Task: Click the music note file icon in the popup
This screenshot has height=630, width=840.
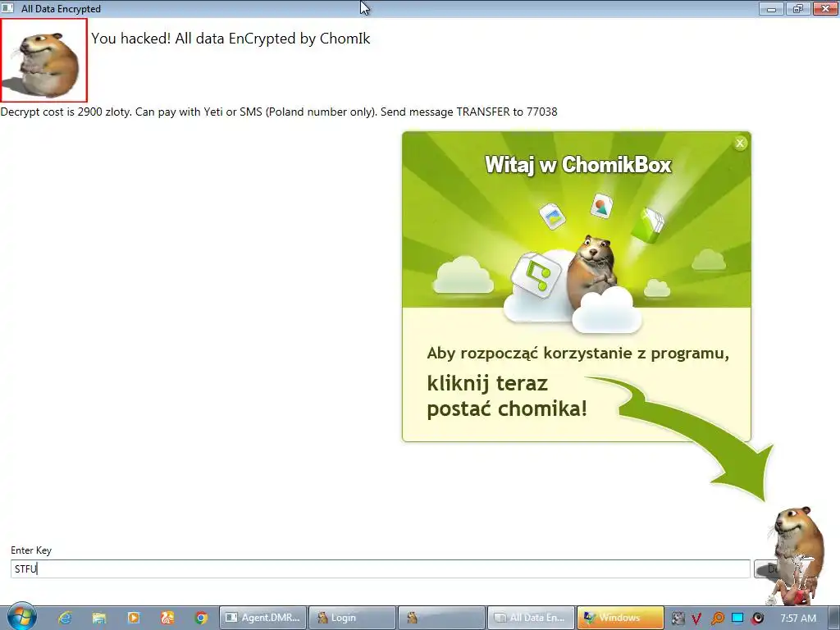Action: point(536,276)
